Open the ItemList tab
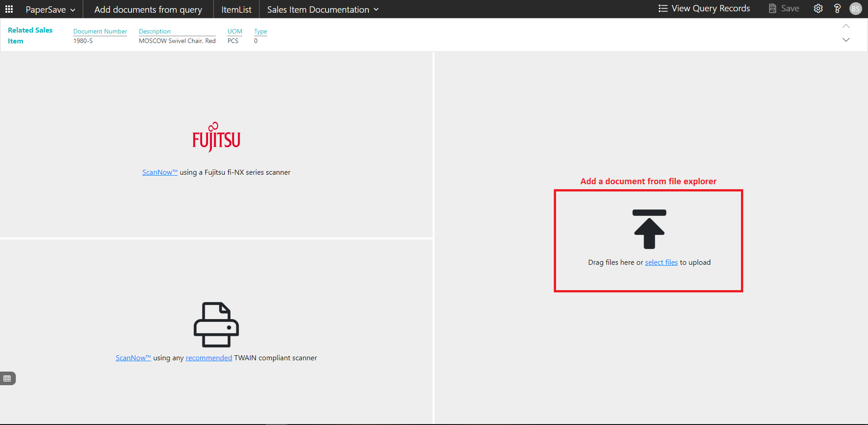This screenshot has width=868, height=425. click(236, 10)
